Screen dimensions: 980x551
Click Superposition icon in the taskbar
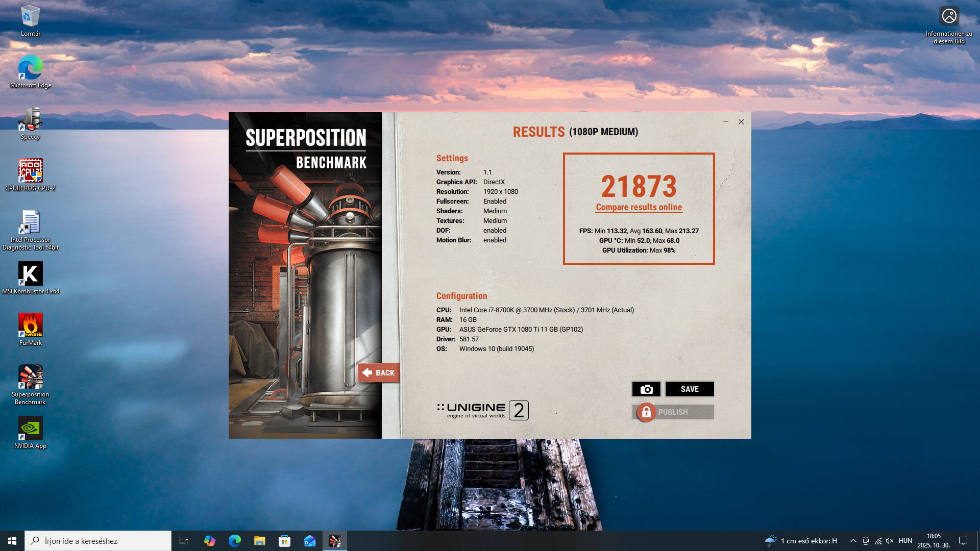[x=335, y=541]
